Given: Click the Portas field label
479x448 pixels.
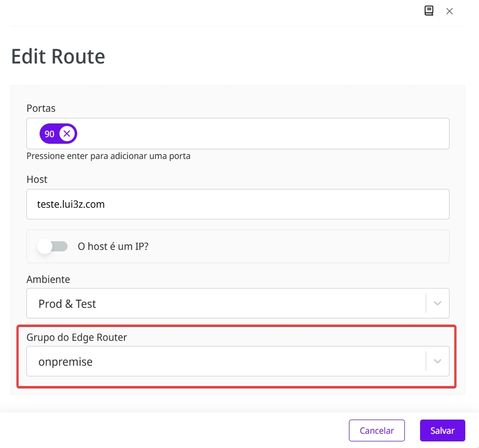Looking at the screenshot, I should 41,108.
